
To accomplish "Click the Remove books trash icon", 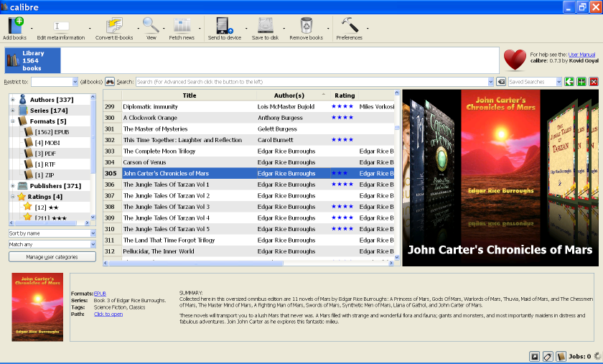I will (307, 26).
